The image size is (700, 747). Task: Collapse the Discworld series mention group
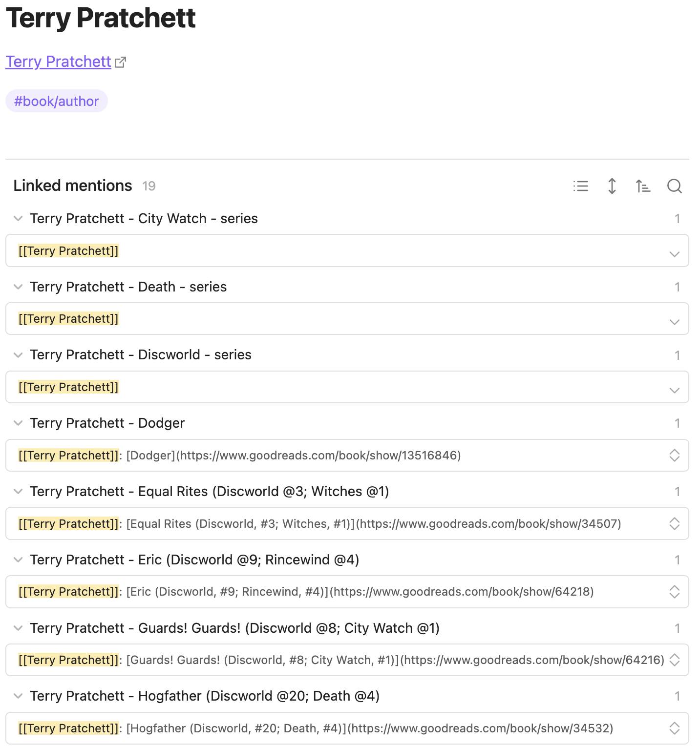click(x=18, y=354)
